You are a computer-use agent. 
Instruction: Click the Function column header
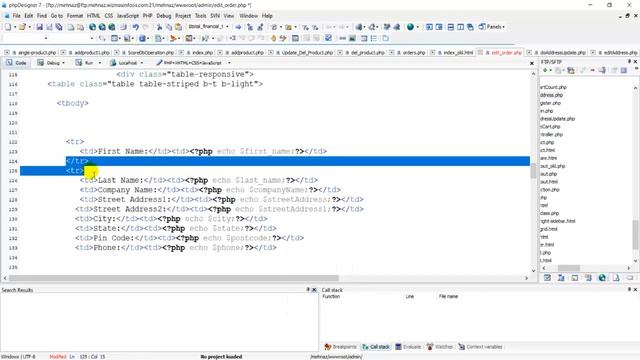pos(331,296)
